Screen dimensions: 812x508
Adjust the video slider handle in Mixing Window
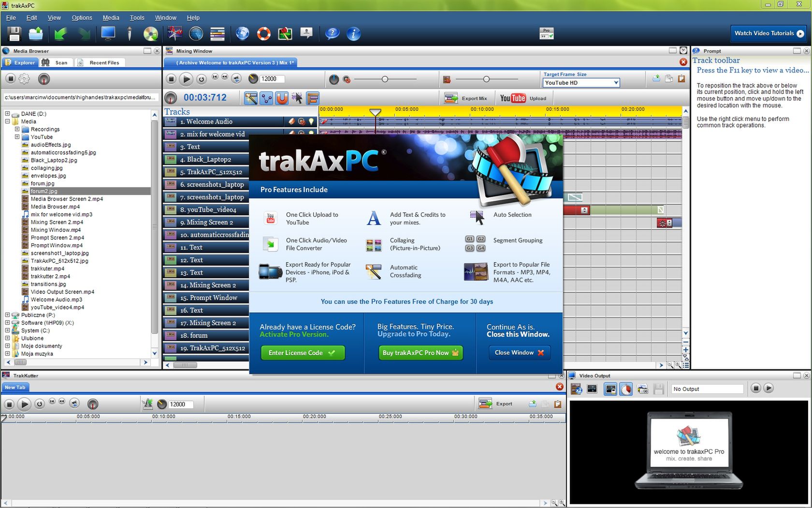(486, 79)
